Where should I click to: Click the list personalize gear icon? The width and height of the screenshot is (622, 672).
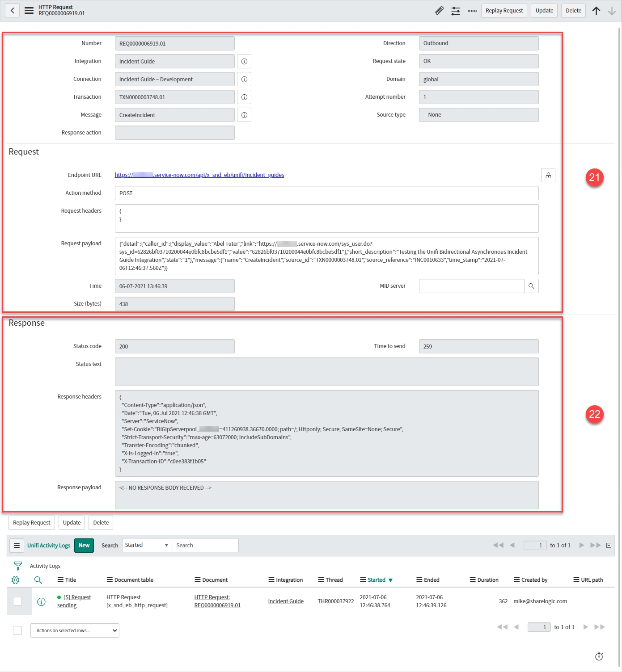click(16, 580)
